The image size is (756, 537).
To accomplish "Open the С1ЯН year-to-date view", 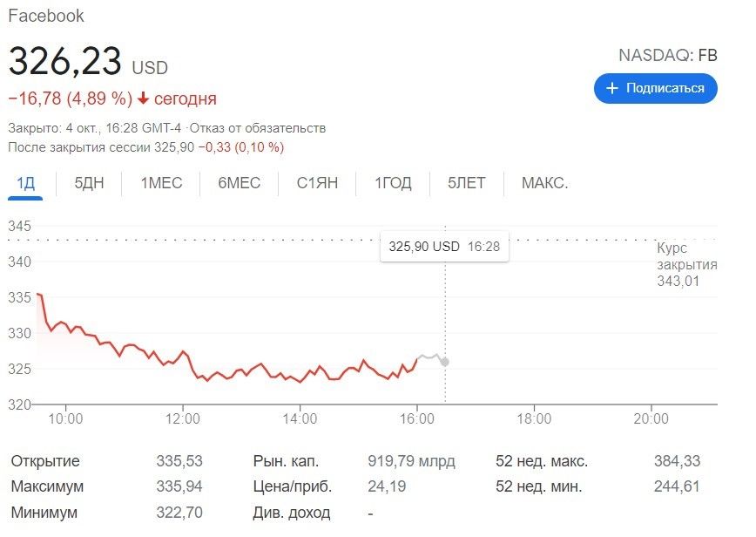I will pos(317,183).
